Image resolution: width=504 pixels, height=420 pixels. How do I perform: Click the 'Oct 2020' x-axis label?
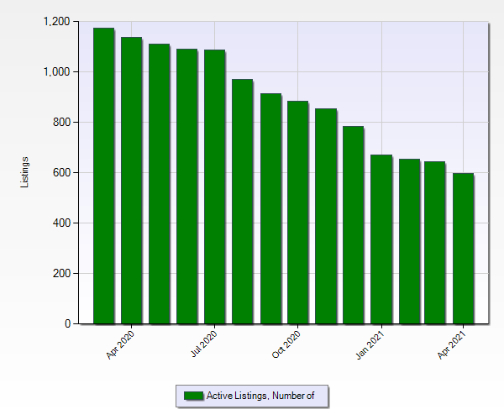pyautogui.click(x=286, y=344)
